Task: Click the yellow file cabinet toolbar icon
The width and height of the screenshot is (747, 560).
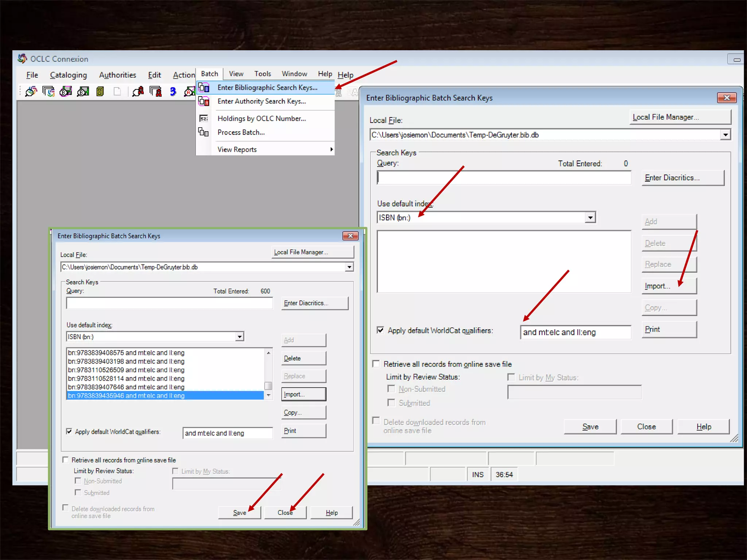Action: tap(100, 91)
